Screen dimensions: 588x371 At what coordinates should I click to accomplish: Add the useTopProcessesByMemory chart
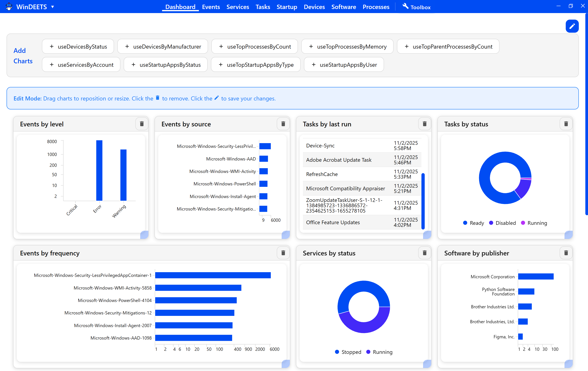click(347, 46)
